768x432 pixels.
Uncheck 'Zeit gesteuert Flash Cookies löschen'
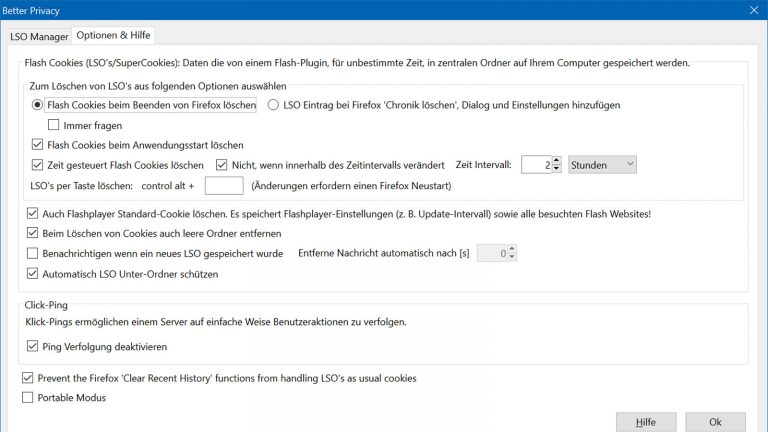point(39,164)
